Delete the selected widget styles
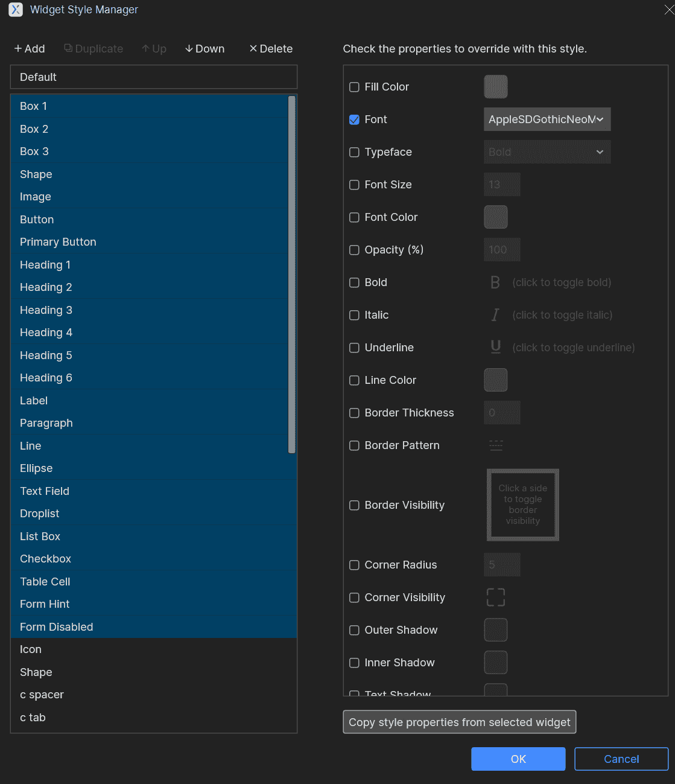 tap(271, 49)
